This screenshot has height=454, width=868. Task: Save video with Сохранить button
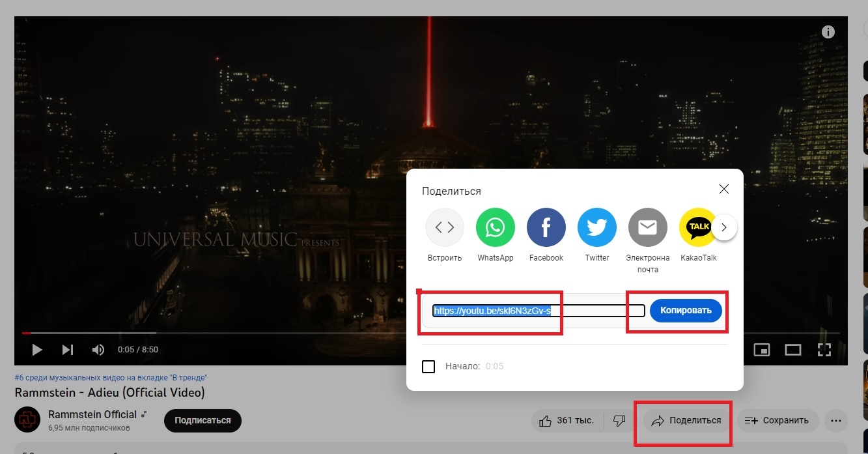[x=777, y=421]
